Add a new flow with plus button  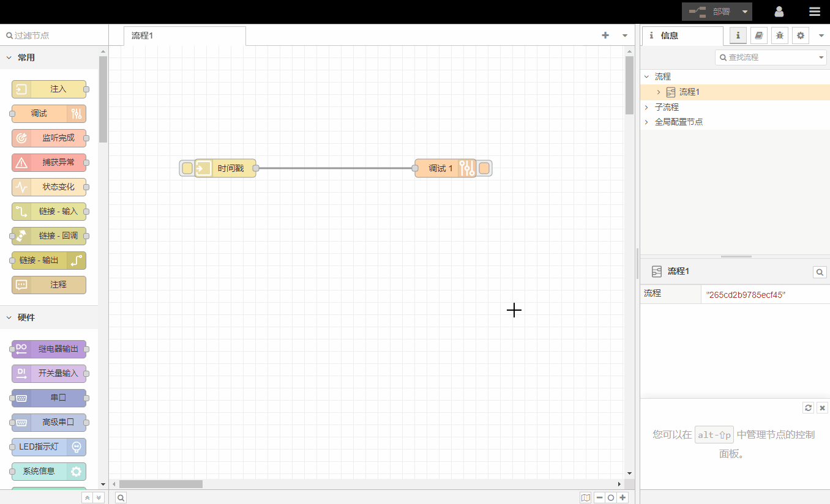[x=605, y=35]
